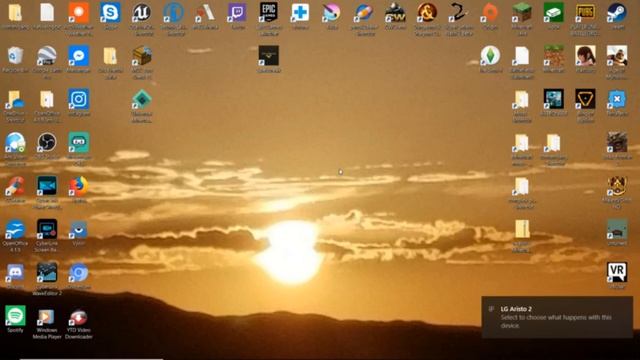
Task: Launch Google Earth Pro
Action: coord(47,56)
